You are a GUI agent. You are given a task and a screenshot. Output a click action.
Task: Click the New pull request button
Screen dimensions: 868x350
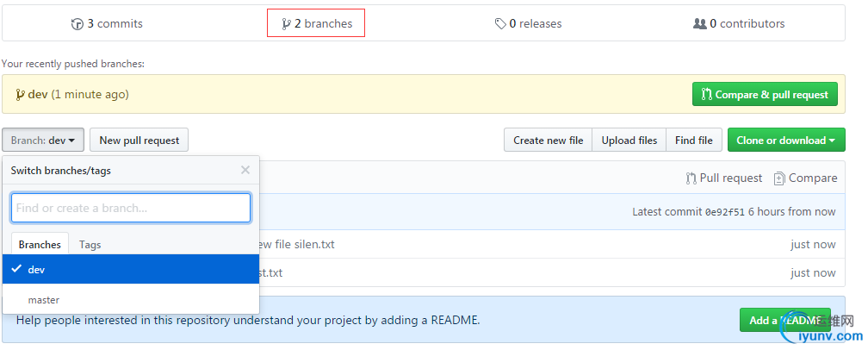coord(139,141)
